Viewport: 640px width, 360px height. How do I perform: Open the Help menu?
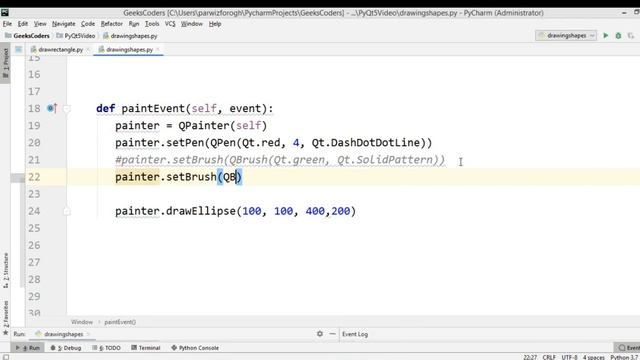click(x=215, y=24)
